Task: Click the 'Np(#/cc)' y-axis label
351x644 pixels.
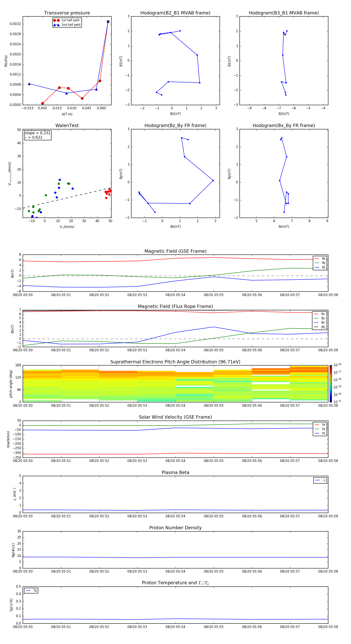Action: point(13,550)
